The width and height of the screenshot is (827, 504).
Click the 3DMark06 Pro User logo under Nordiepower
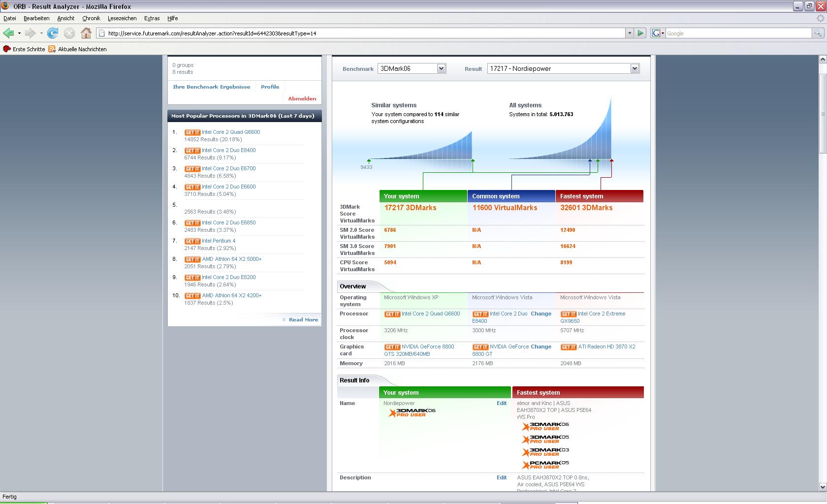pyautogui.click(x=412, y=412)
